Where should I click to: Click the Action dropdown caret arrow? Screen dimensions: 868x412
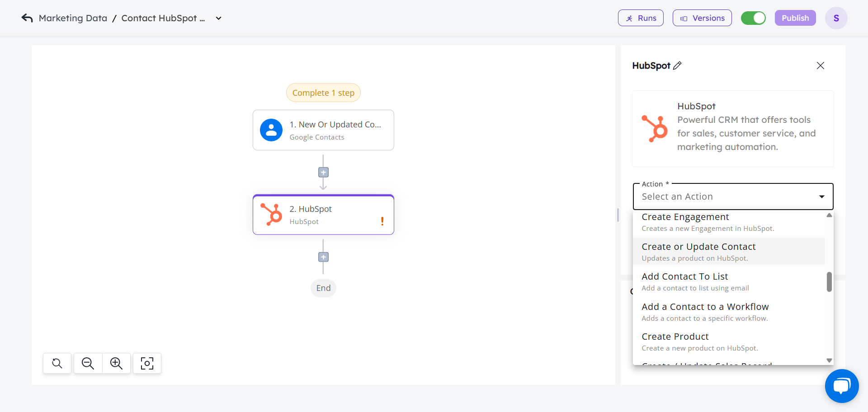(x=822, y=197)
